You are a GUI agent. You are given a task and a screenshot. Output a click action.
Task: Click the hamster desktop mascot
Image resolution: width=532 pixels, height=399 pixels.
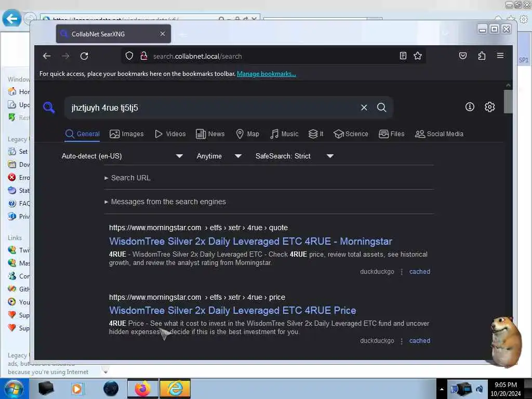pyautogui.click(x=505, y=342)
